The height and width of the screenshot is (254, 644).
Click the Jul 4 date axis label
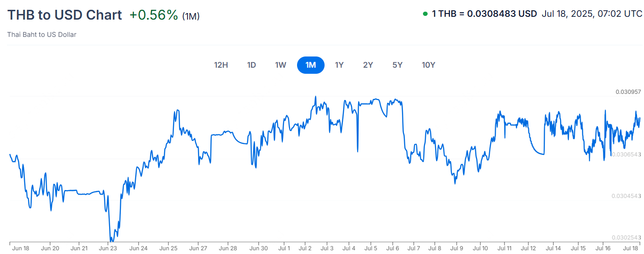(348, 248)
